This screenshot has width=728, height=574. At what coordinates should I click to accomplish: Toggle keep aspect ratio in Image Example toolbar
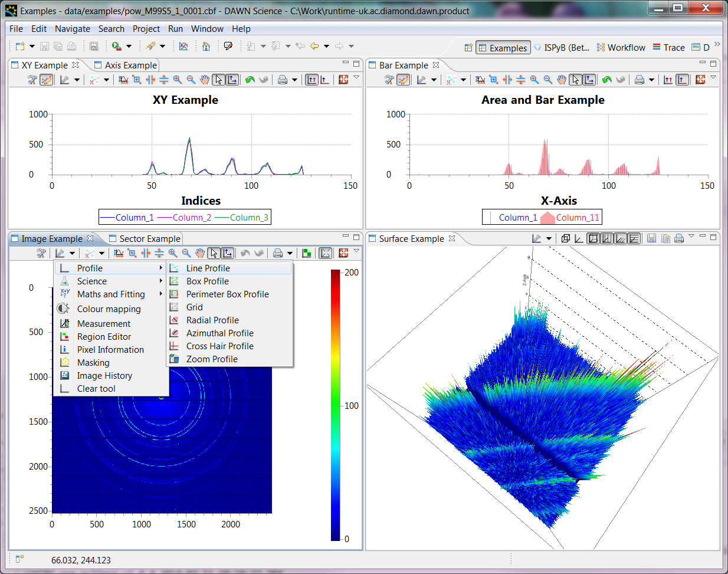coord(325,253)
